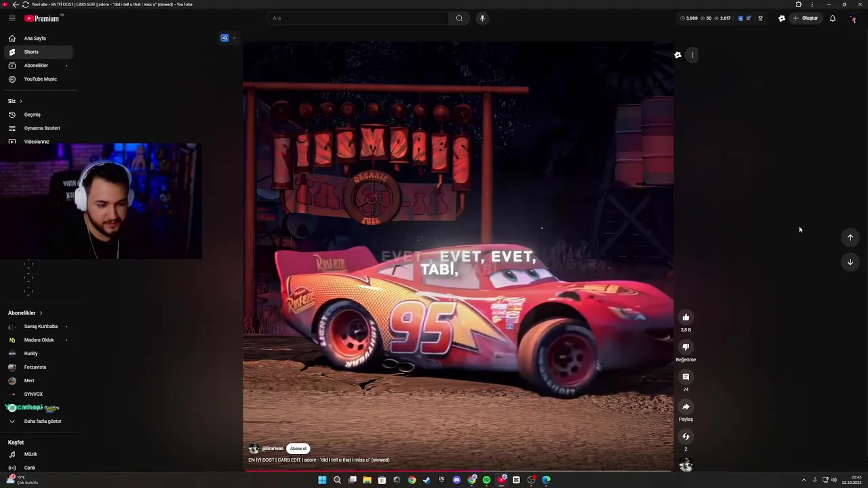Screen dimensions: 868x488
Task: Click the search input field Ara
Action: click(x=357, y=18)
